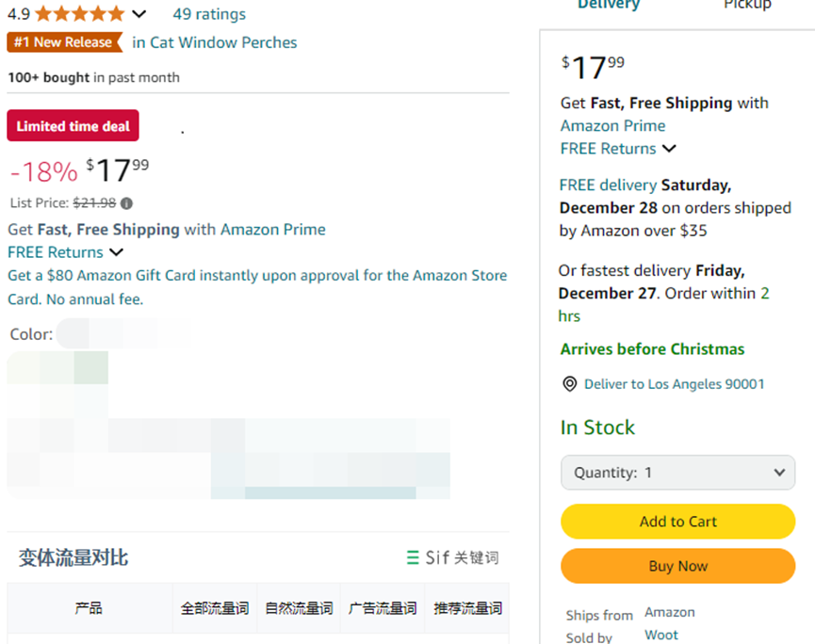Open the Cat Window Perches category link
815x644 pixels.
click(x=214, y=42)
